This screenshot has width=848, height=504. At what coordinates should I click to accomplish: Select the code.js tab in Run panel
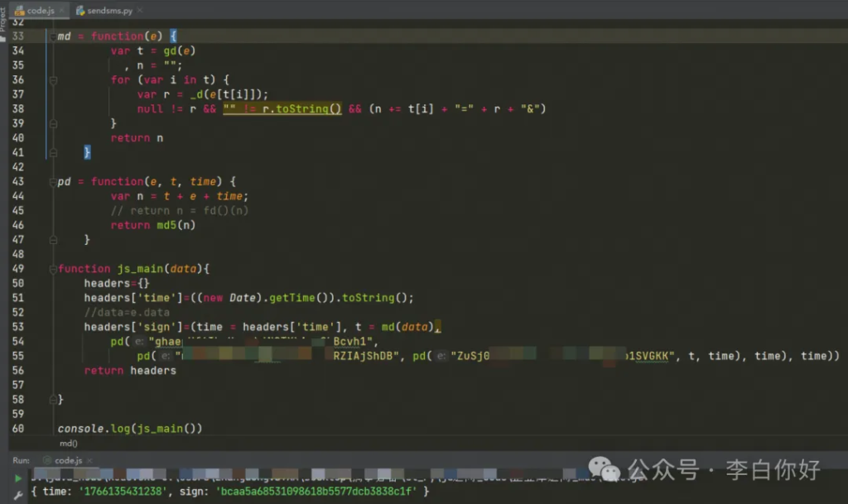[x=68, y=460]
